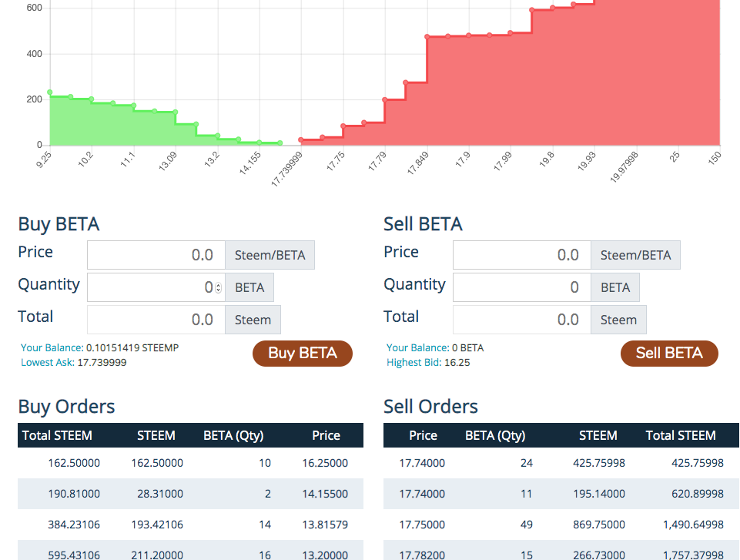
Task: Click the 162.50000 Total STEEM cell
Action: point(74,463)
